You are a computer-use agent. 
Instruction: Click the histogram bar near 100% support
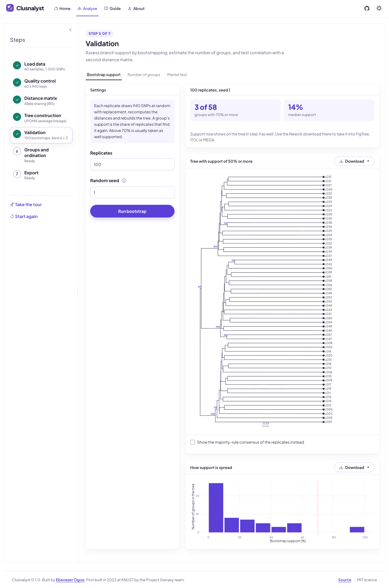(x=357, y=530)
